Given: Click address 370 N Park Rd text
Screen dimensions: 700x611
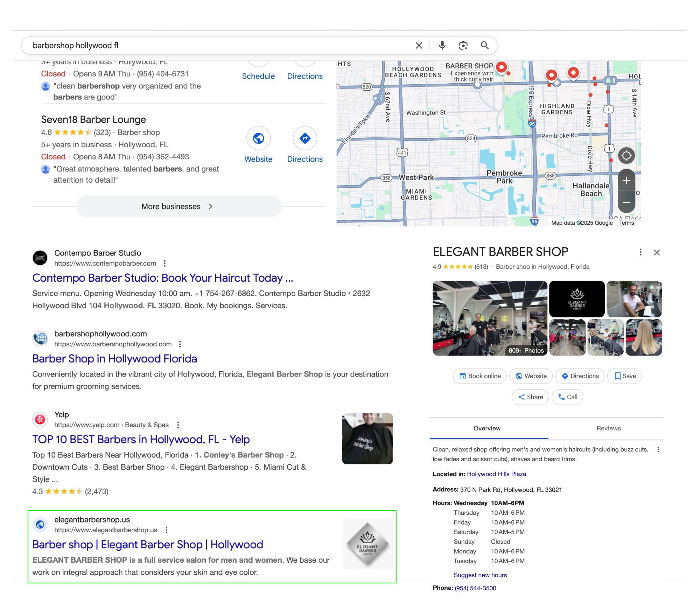Looking at the screenshot, I should [511, 490].
